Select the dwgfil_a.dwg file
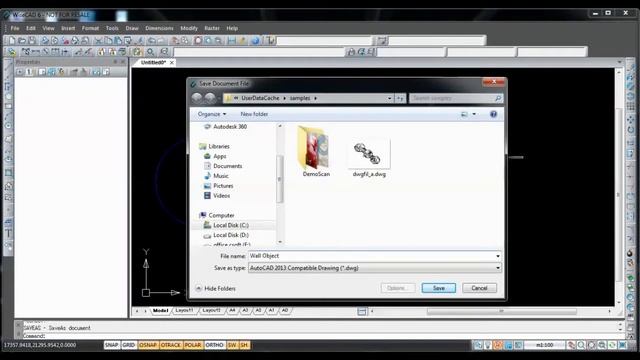 coord(369,158)
